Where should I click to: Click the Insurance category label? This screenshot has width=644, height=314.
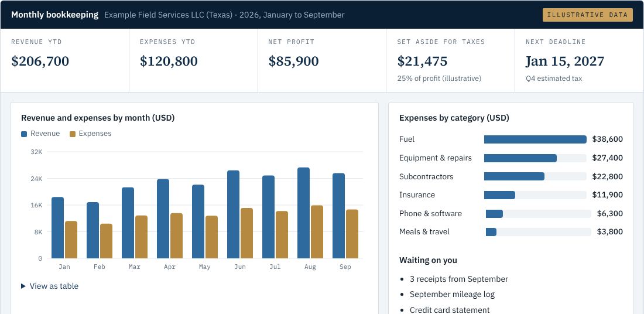[417, 195]
